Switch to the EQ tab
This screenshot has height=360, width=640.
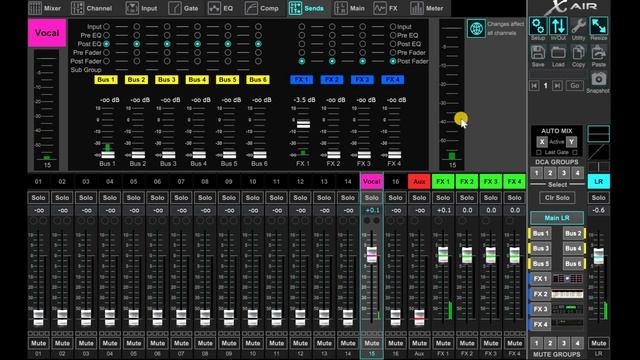point(221,8)
